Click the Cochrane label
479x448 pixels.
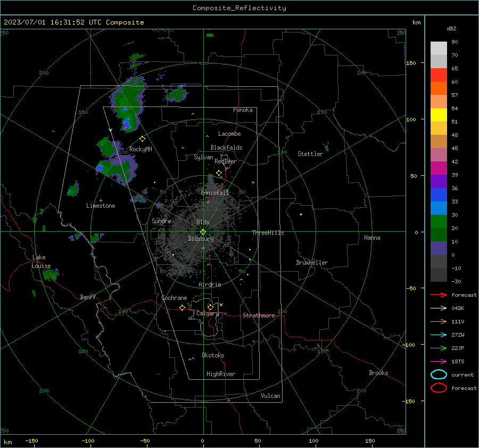tap(174, 298)
